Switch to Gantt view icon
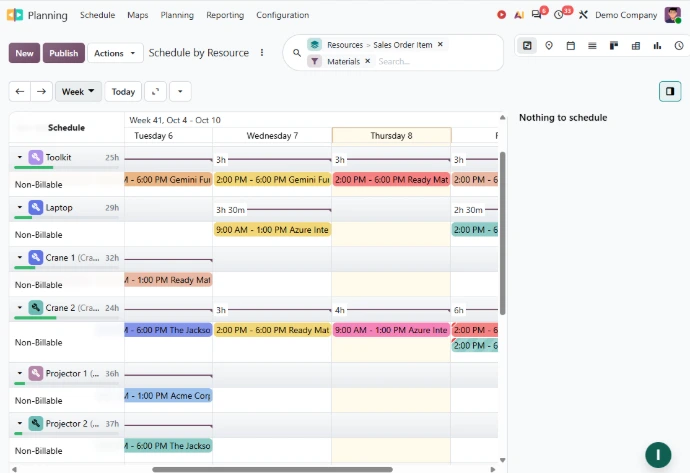The image size is (690, 473). click(527, 45)
